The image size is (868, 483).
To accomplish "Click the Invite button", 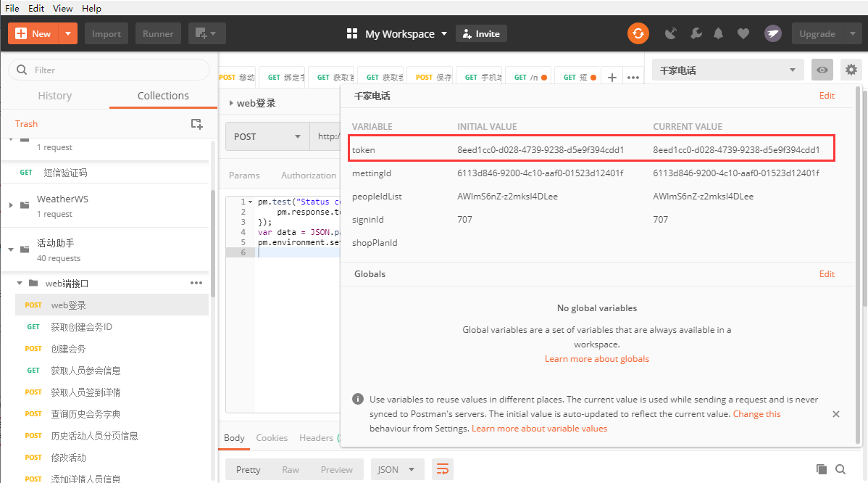I will tap(481, 34).
